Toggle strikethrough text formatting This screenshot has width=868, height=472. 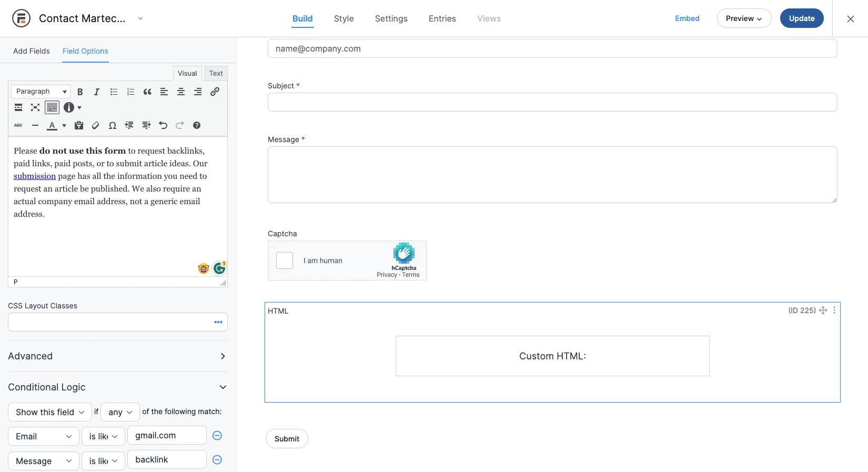coord(18,125)
